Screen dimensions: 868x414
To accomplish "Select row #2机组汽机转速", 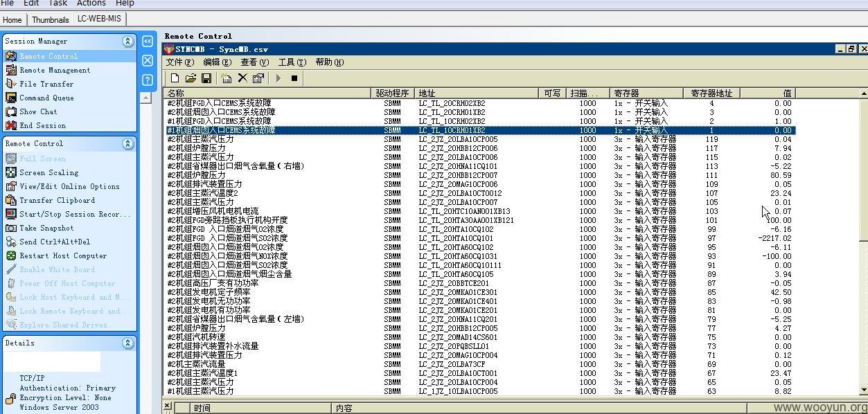I will point(479,336).
